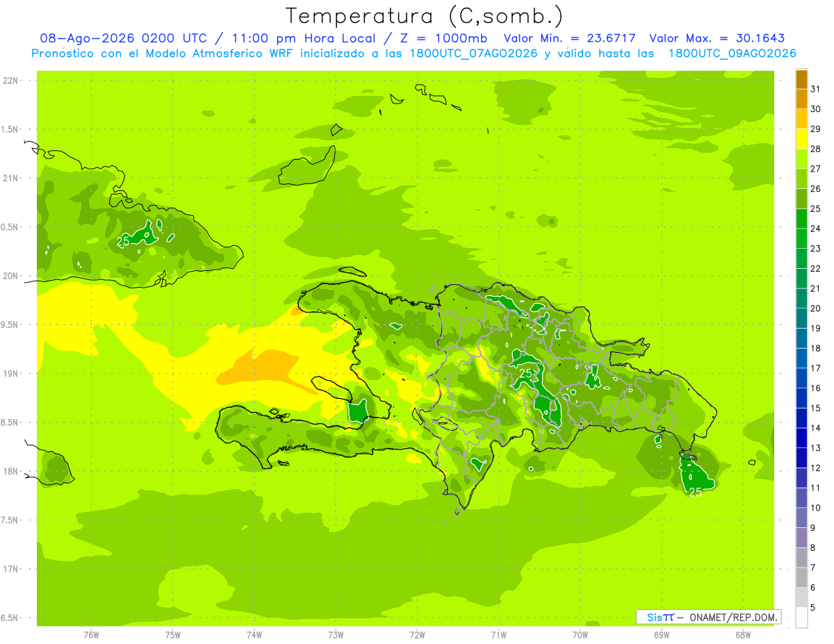Click the '69W' longitude label
The image size is (834, 644).
click(x=662, y=635)
